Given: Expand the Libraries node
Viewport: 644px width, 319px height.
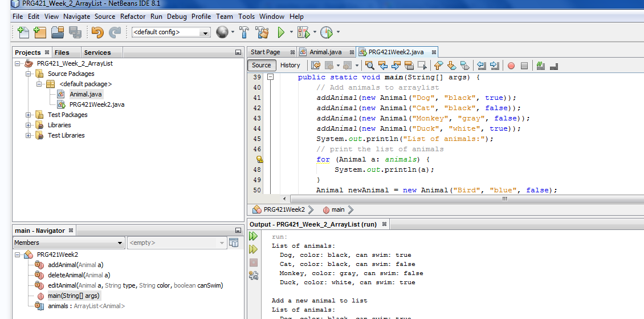Looking at the screenshot, I should coord(28,126).
